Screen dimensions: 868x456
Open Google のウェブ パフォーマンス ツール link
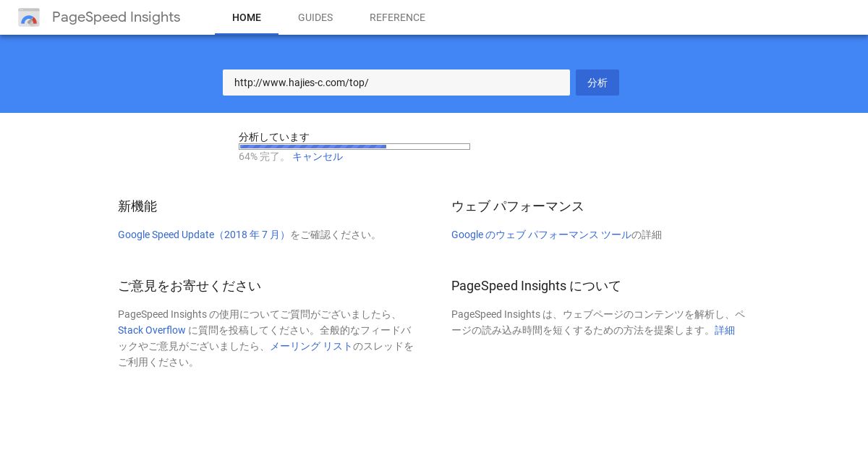click(541, 235)
